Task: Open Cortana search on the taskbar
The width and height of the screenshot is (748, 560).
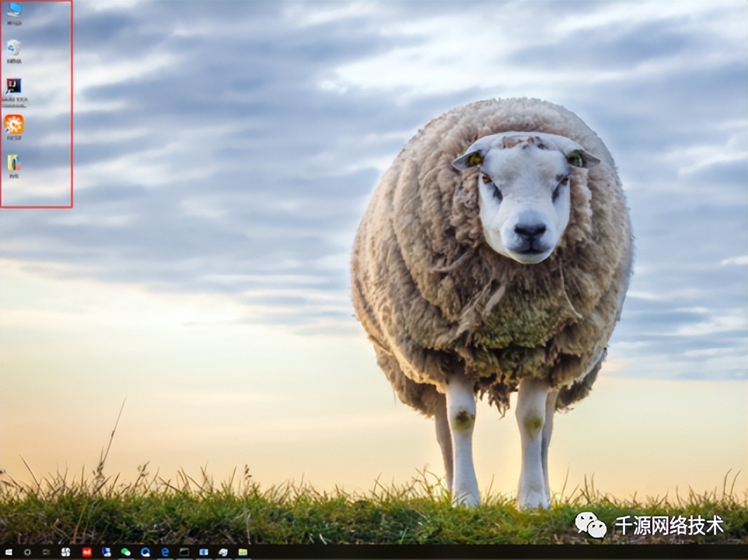Action: 27,552
